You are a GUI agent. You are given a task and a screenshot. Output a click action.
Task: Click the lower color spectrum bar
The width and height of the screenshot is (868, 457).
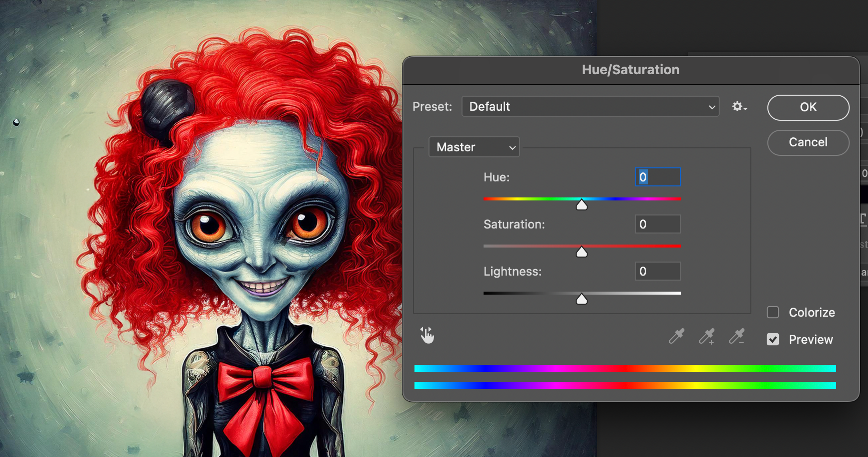click(625, 385)
